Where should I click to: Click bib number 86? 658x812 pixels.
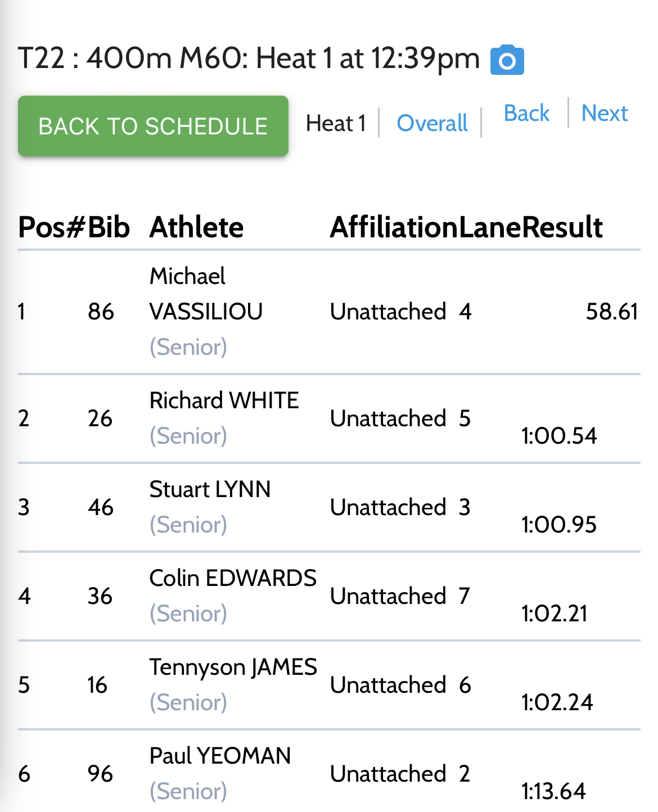pyautogui.click(x=101, y=312)
